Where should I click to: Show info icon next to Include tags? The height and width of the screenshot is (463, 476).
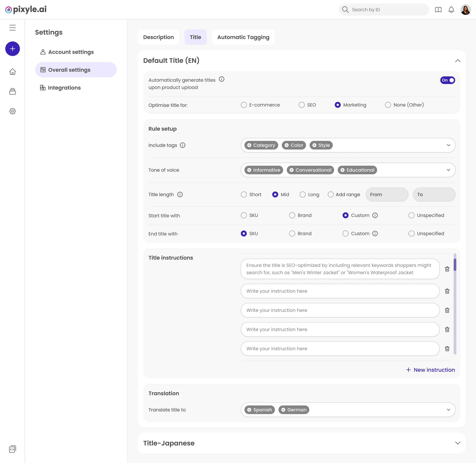pos(182,145)
